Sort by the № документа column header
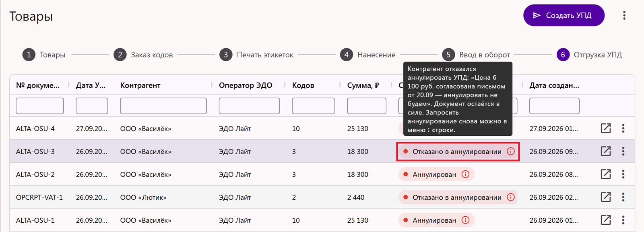This screenshot has height=232, width=644. pos(38,85)
